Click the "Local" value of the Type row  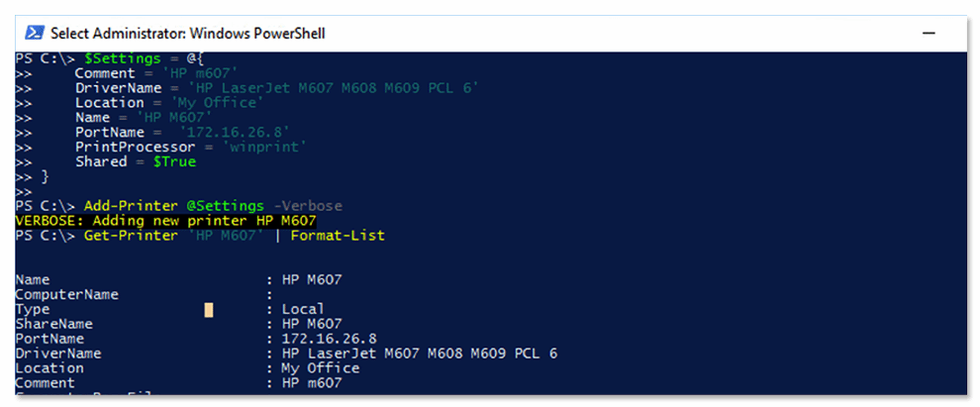303,310
